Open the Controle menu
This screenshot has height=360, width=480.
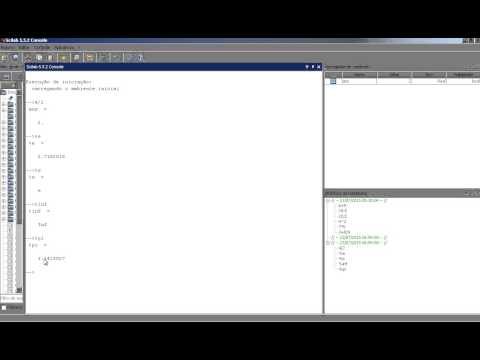[x=42, y=48]
